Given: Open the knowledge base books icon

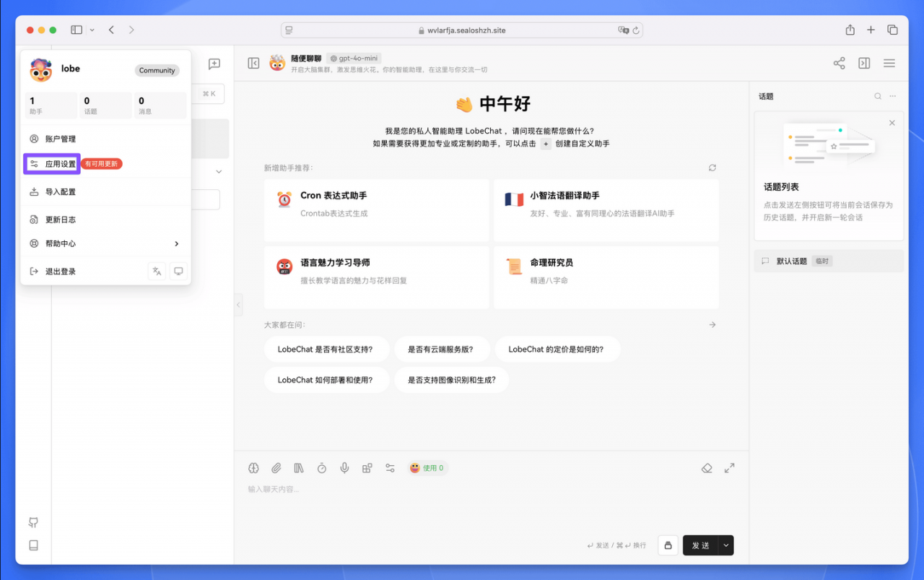Looking at the screenshot, I should tap(299, 468).
